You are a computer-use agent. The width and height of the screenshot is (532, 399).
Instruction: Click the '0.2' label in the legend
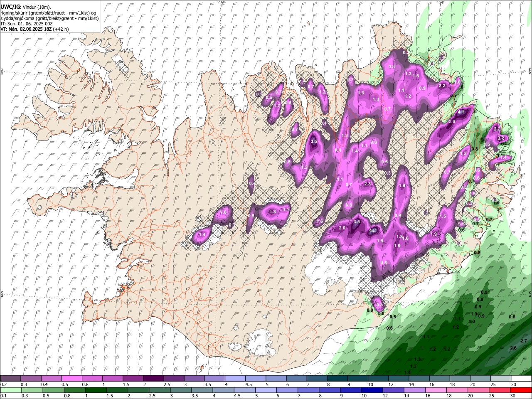3,384
